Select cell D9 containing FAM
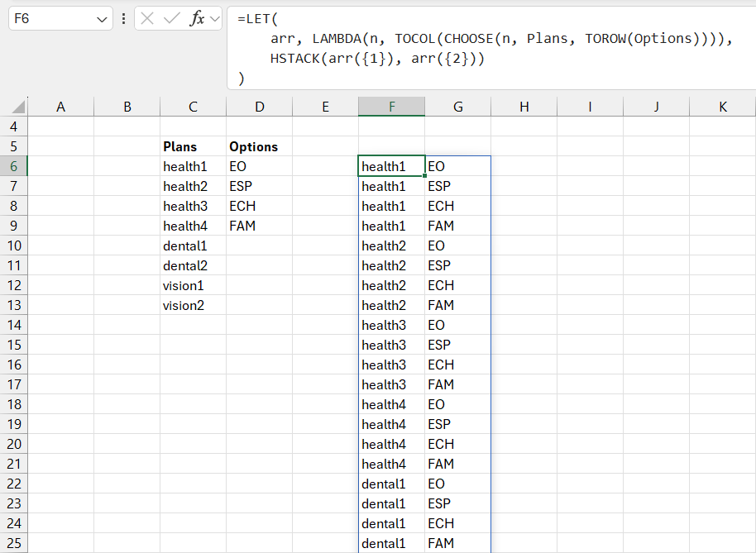The height and width of the screenshot is (553, 756). (259, 226)
